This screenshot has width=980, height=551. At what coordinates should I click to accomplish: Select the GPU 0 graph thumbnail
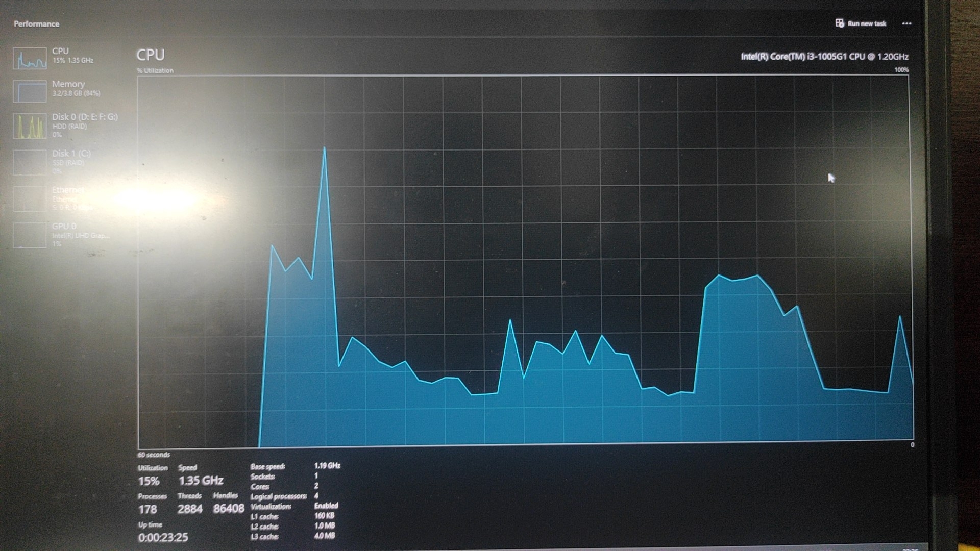[30, 235]
